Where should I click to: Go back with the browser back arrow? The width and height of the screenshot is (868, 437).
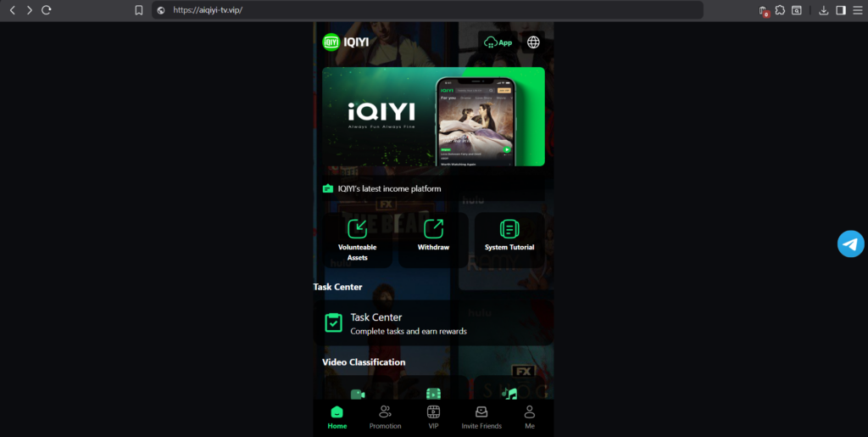(12, 10)
